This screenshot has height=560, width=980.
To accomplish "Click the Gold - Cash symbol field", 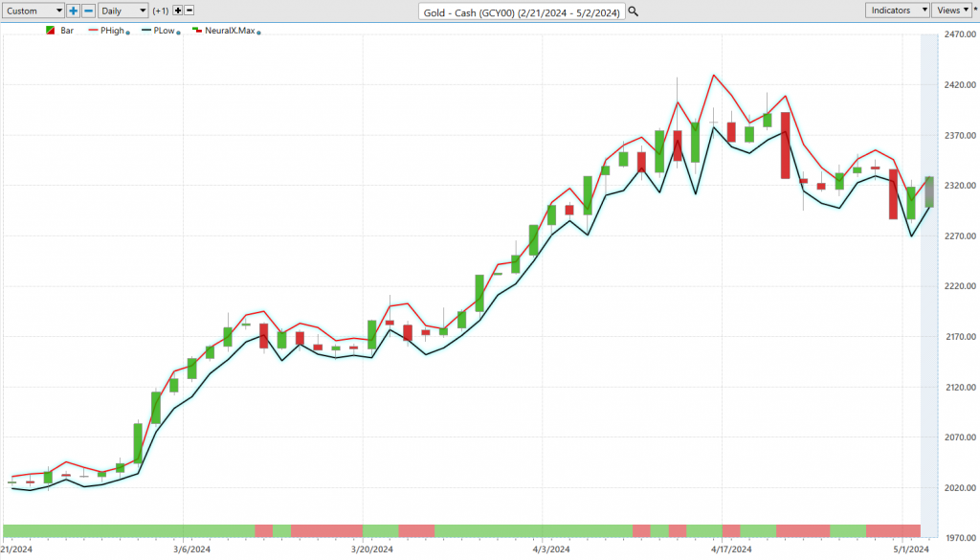I will [x=522, y=11].
